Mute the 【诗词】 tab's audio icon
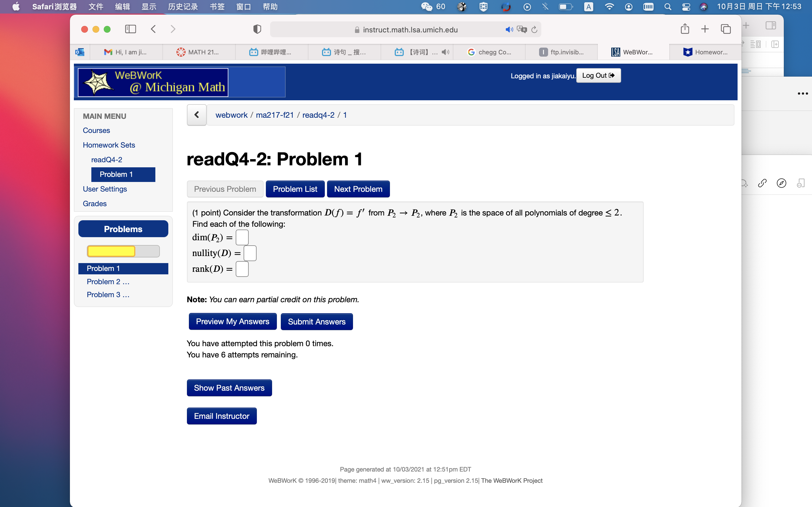 [445, 52]
